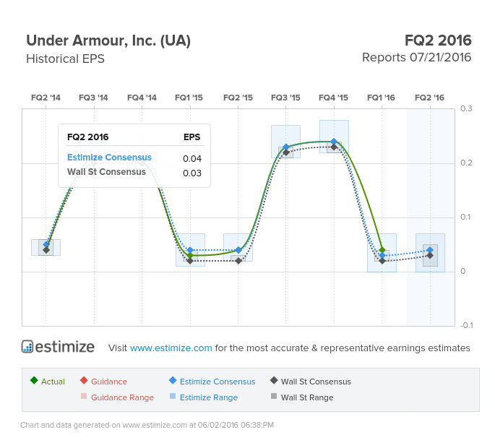Click the 0.04 EPS value in tooltip
Viewport: 495px width, 448px height.
pos(192,158)
